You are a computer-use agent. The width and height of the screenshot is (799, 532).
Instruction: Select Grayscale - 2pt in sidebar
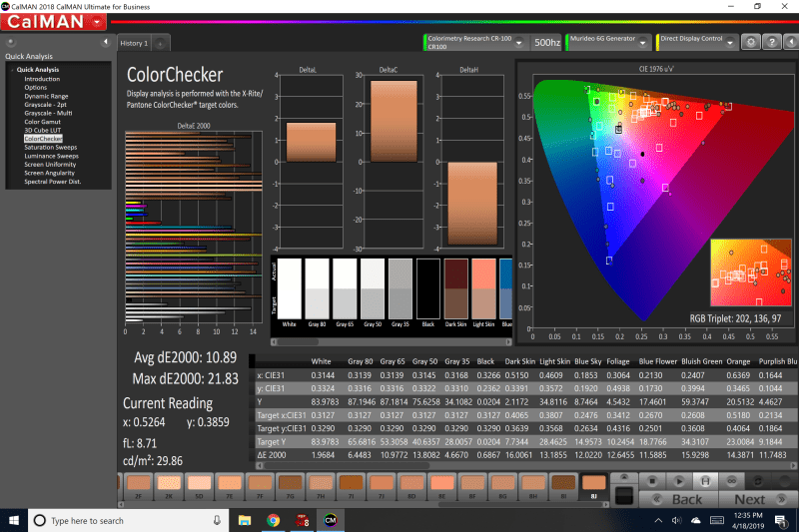click(45, 105)
